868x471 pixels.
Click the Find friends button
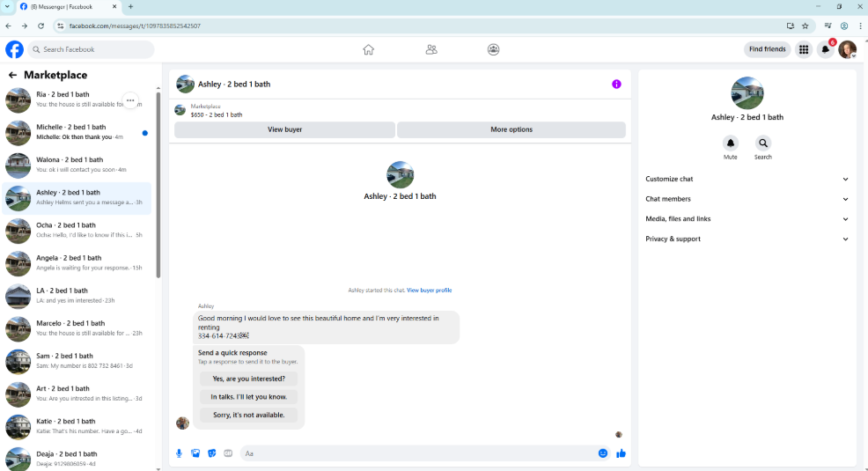click(767, 49)
